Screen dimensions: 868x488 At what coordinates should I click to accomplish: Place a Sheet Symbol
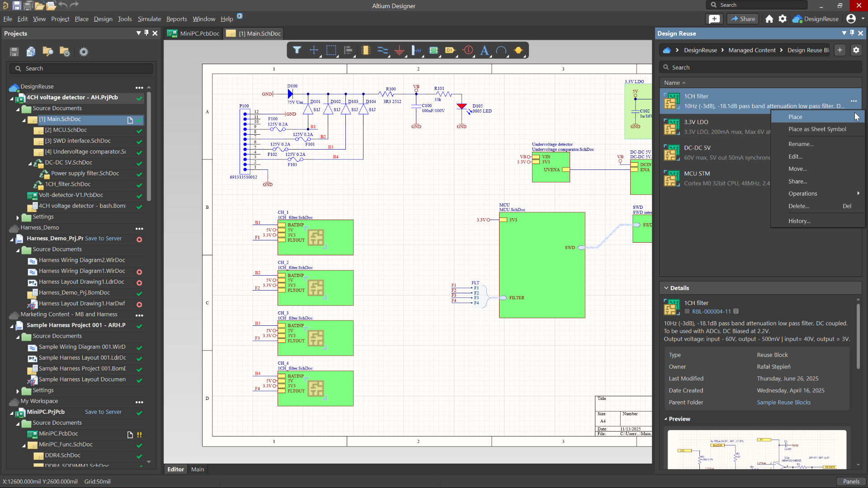point(433,50)
